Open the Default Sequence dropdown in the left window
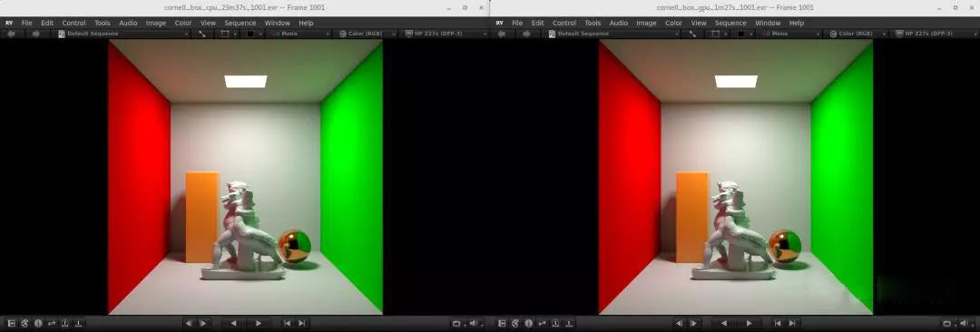The height and width of the screenshot is (332, 980). [x=123, y=34]
